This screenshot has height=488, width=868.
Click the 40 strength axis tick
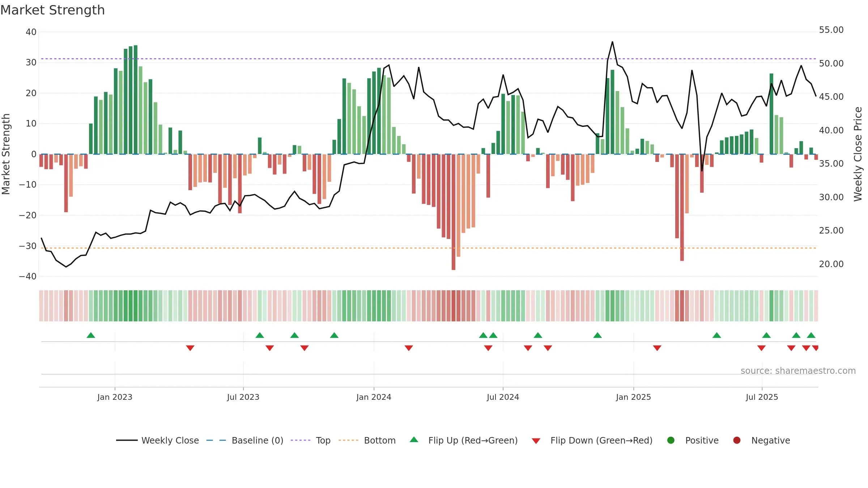point(31,32)
